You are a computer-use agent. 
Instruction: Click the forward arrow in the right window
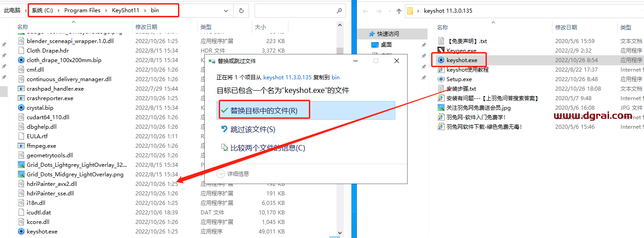tap(378, 11)
